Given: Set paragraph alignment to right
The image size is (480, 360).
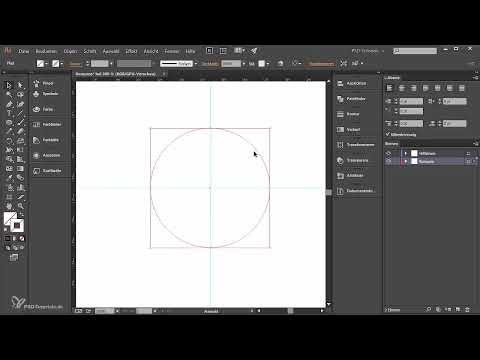Looking at the screenshot, I should [413, 88].
